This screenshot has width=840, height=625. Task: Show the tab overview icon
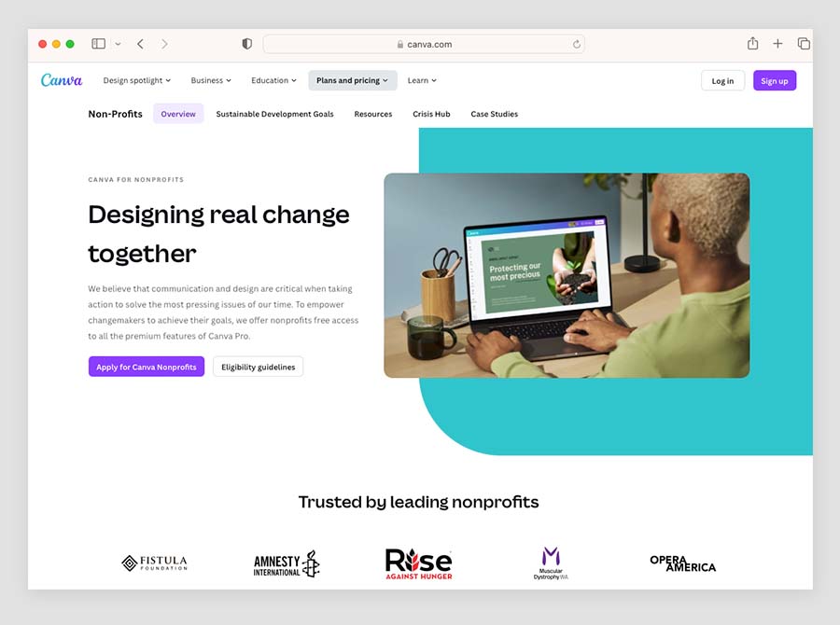(x=804, y=44)
